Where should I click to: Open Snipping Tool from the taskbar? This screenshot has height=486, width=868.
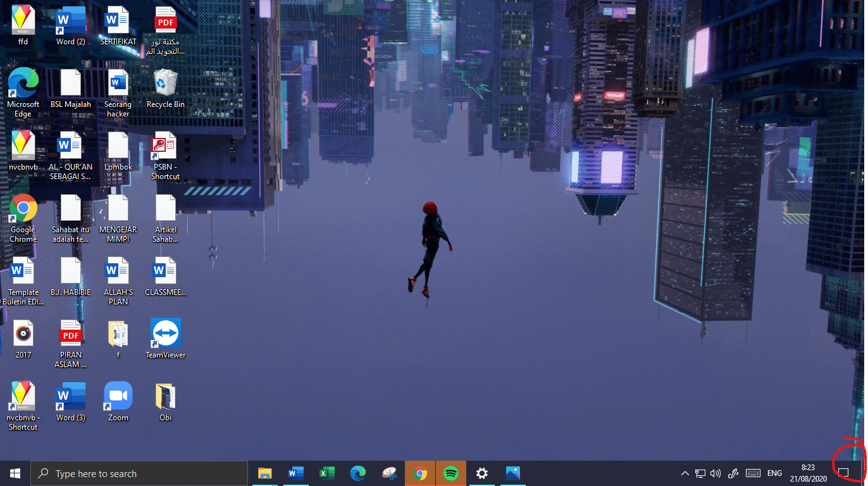pyautogui.click(x=389, y=473)
